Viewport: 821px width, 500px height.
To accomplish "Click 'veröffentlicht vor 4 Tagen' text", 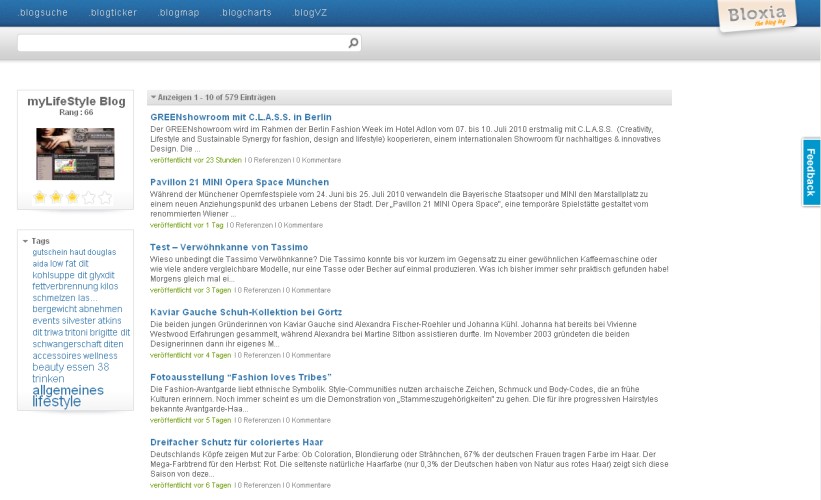I will tap(191, 355).
